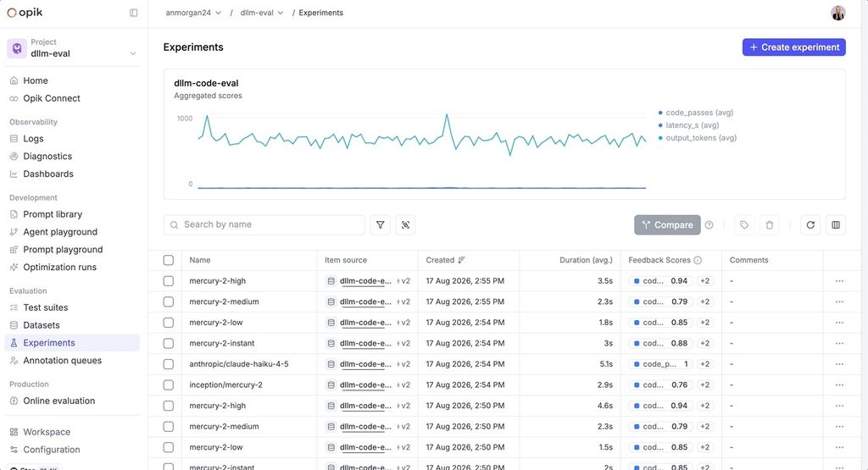The image size is (868, 470).
Task: Open Logs under Observability
Action: (x=72, y=139)
